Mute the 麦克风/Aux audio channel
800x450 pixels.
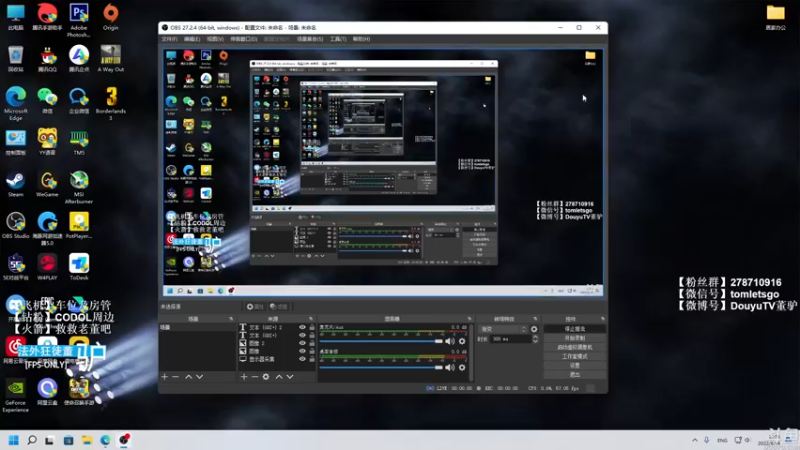pos(450,341)
